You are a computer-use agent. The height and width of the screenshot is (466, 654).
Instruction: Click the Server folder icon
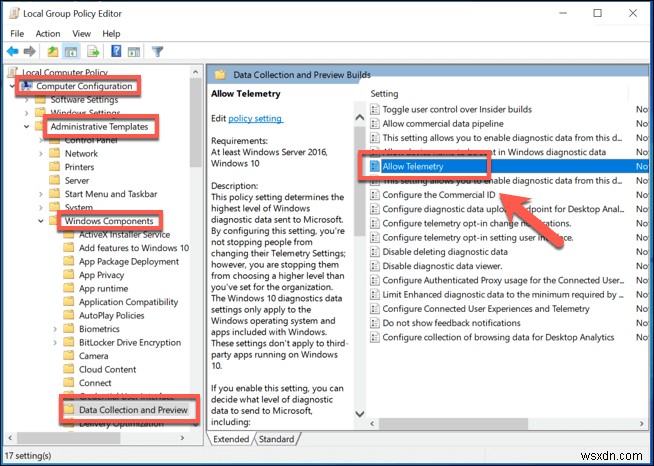click(55, 180)
